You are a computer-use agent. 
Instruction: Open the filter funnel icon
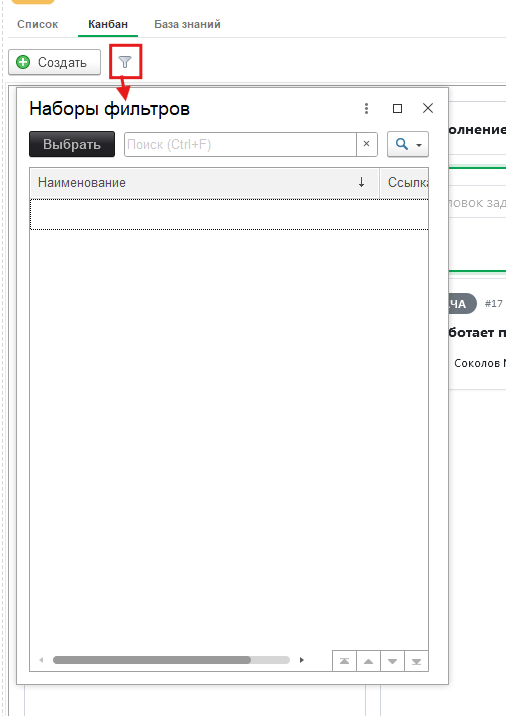(x=125, y=62)
